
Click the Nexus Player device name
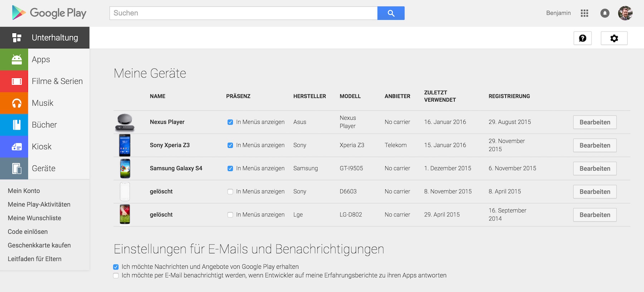click(167, 122)
